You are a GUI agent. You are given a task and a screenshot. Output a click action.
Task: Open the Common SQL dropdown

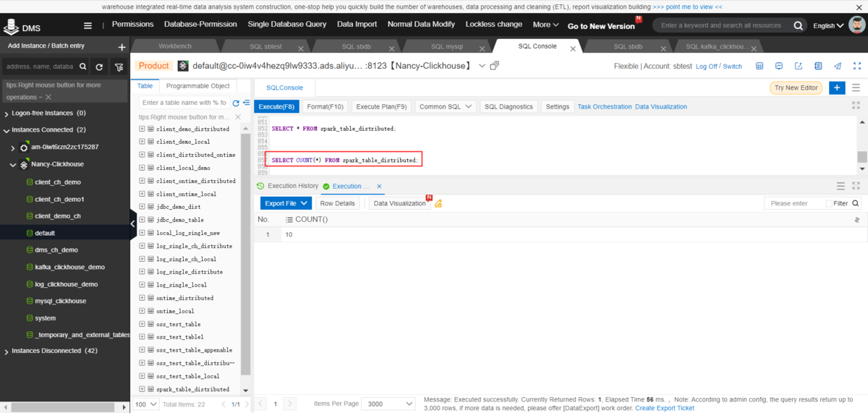[446, 106]
